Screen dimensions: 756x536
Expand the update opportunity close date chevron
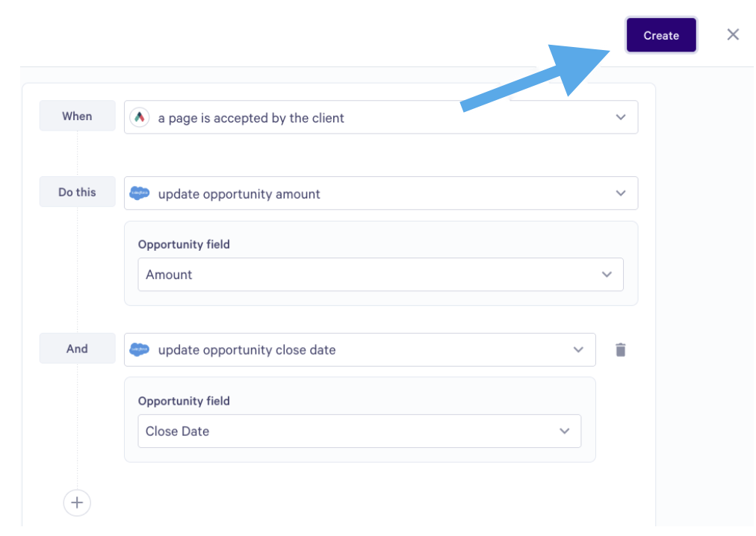(x=578, y=349)
